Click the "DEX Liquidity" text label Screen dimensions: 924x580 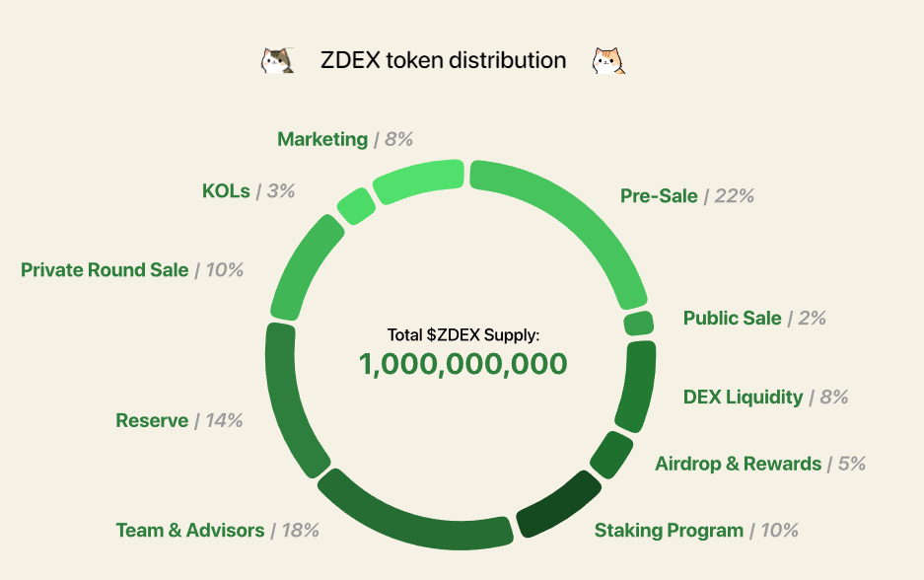[x=743, y=398]
